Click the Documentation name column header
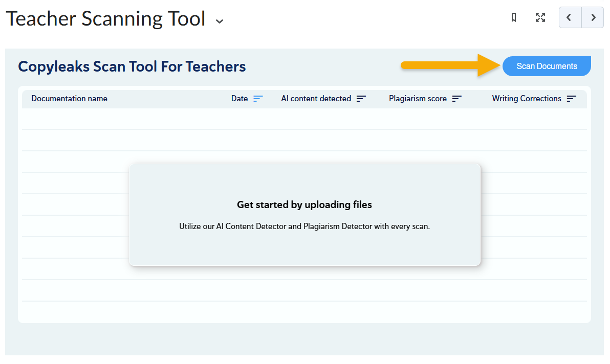 click(69, 99)
